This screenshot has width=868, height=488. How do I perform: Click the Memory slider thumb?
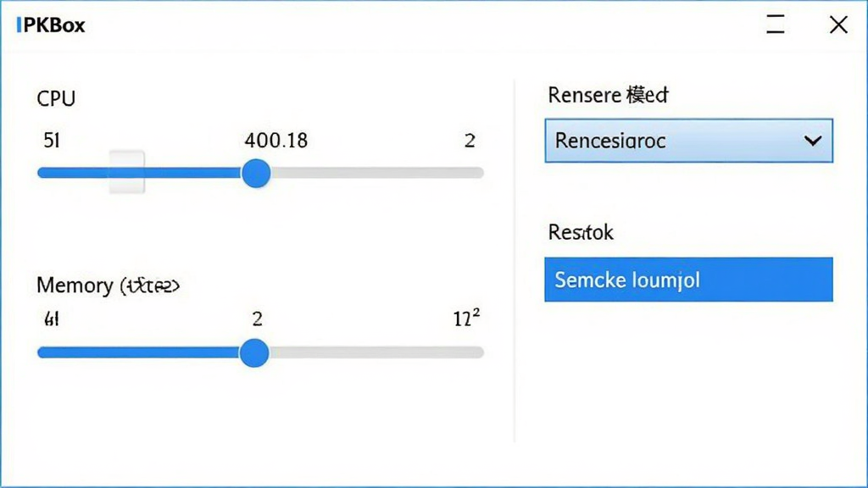(x=254, y=352)
